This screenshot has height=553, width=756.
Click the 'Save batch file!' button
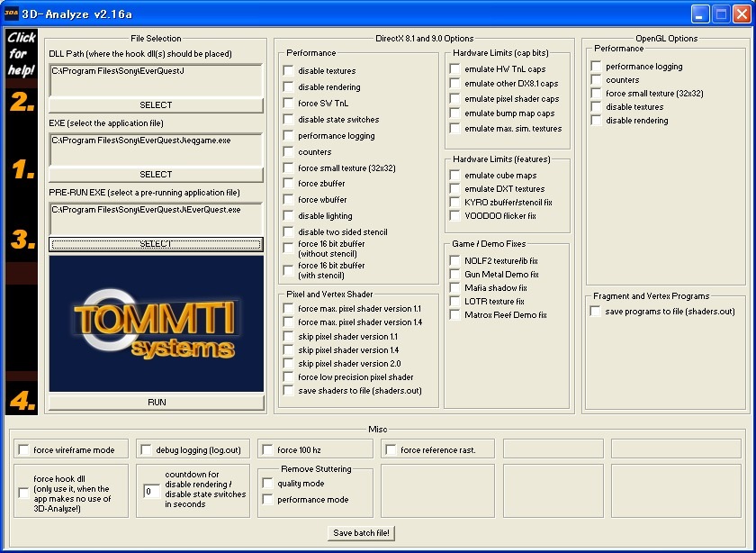pyautogui.click(x=362, y=532)
